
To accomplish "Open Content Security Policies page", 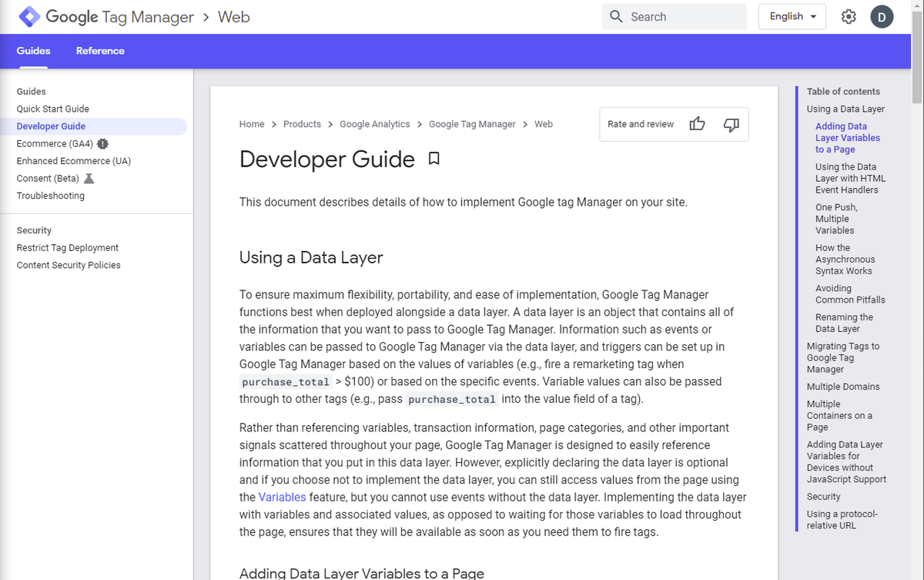I will pos(69,265).
